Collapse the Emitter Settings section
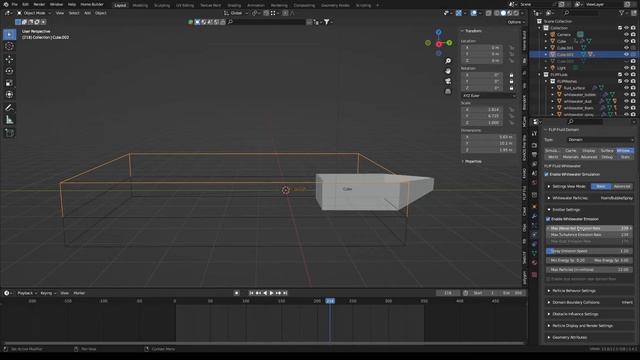 [x=566, y=209]
